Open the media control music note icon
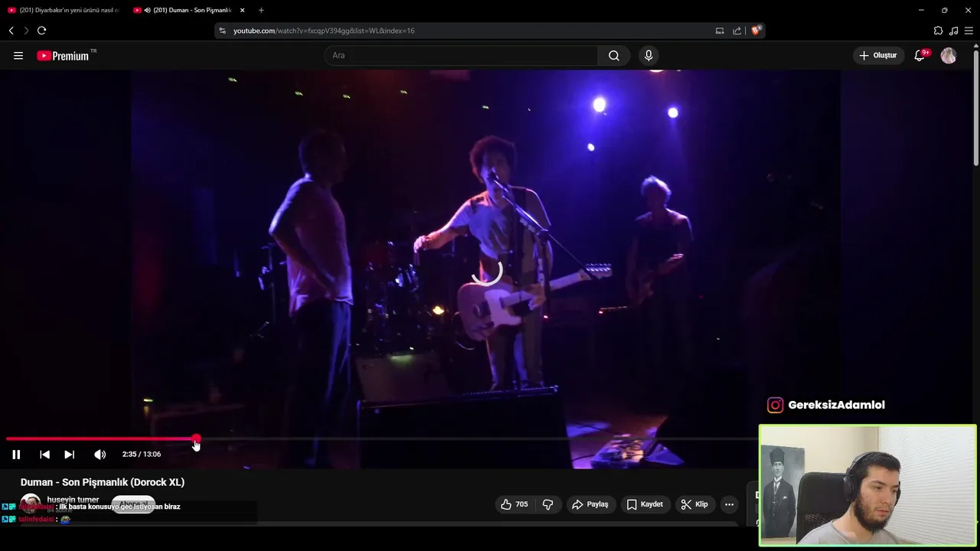Image resolution: width=980 pixels, height=551 pixels. click(953, 31)
